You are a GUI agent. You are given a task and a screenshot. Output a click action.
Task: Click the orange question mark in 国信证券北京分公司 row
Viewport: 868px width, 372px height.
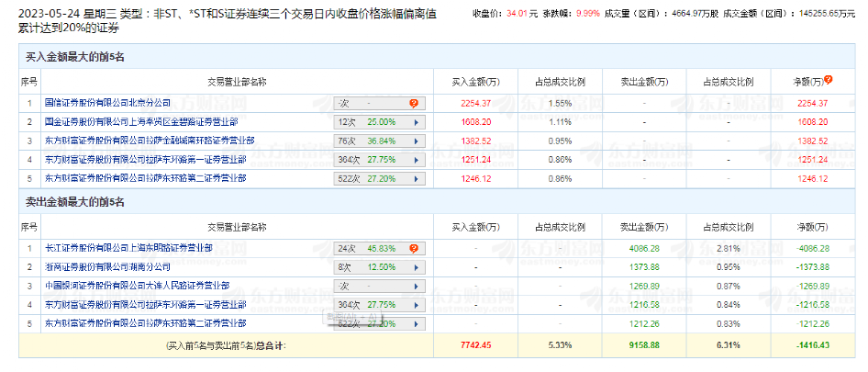click(x=414, y=103)
